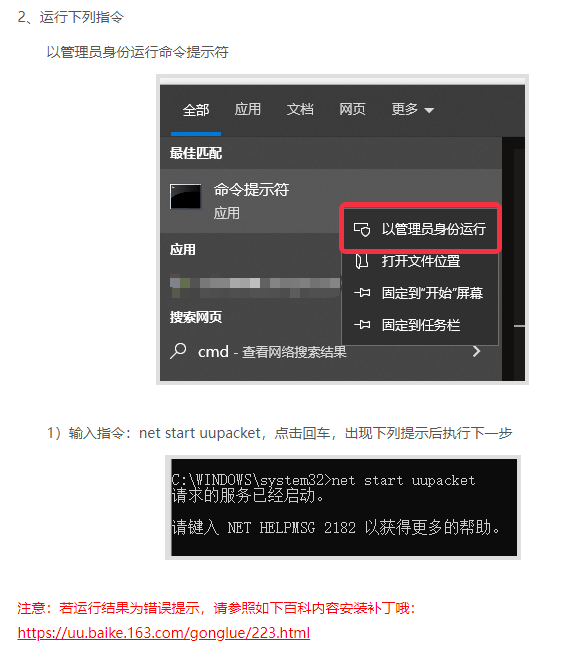Click the pin to taskbar icon
This screenshot has height=654, width=564.
click(x=362, y=324)
